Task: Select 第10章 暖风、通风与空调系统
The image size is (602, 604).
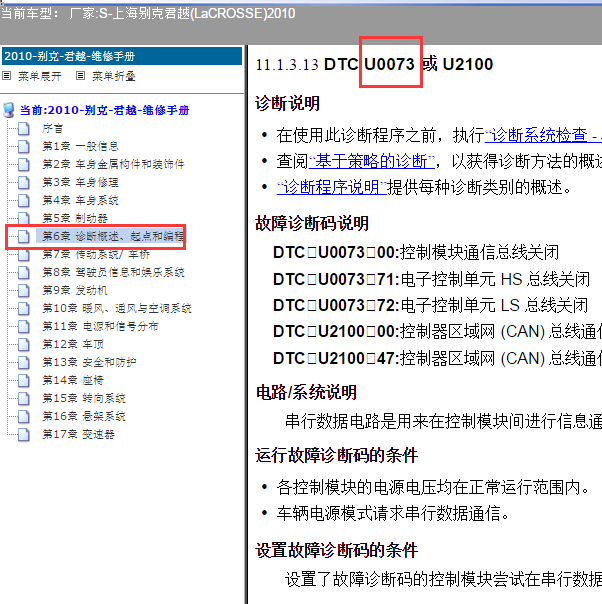Action: click(x=117, y=308)
